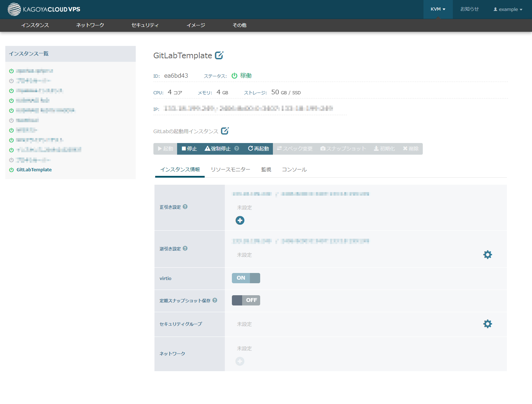Click the help icon next to 強制停止
The width and height of the screenshot is (532, 404).
click(x=237, y=149)
